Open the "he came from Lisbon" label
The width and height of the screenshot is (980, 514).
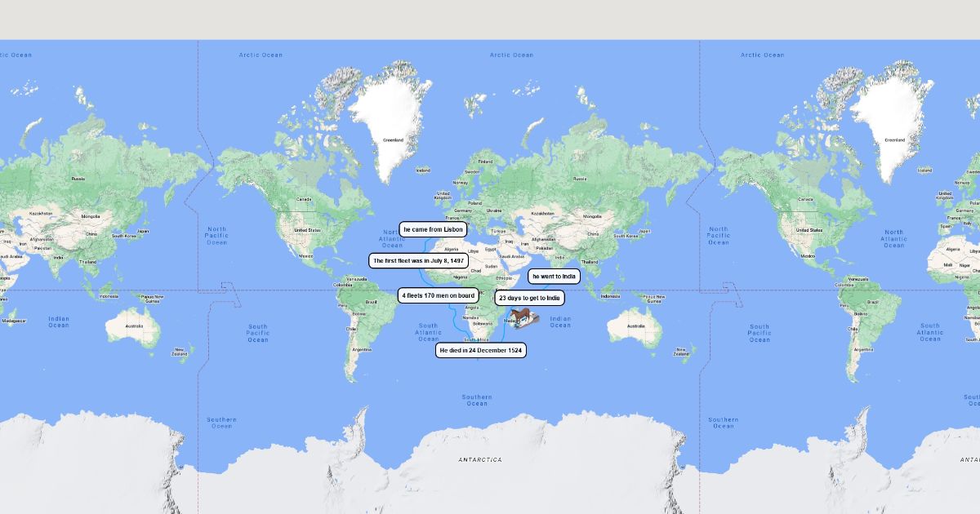tap(433, 230)
